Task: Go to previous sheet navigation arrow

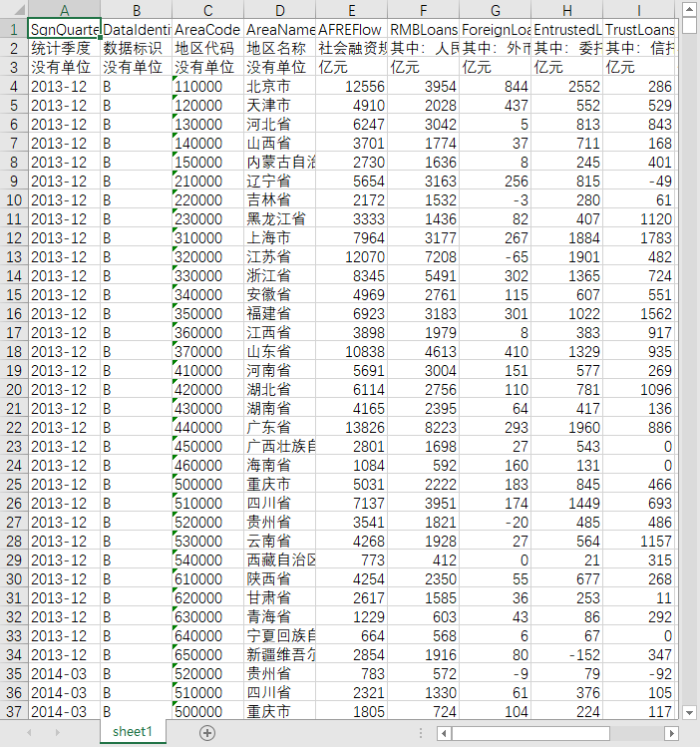Action: [x=30, y=733]
